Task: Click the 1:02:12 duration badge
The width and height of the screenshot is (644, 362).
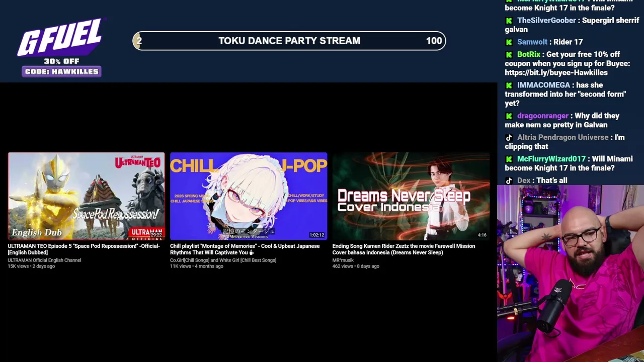Action: 317,235
